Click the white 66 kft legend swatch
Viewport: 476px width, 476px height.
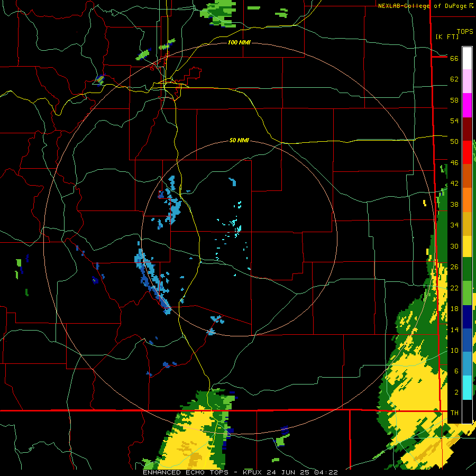(x=467, y=58)
